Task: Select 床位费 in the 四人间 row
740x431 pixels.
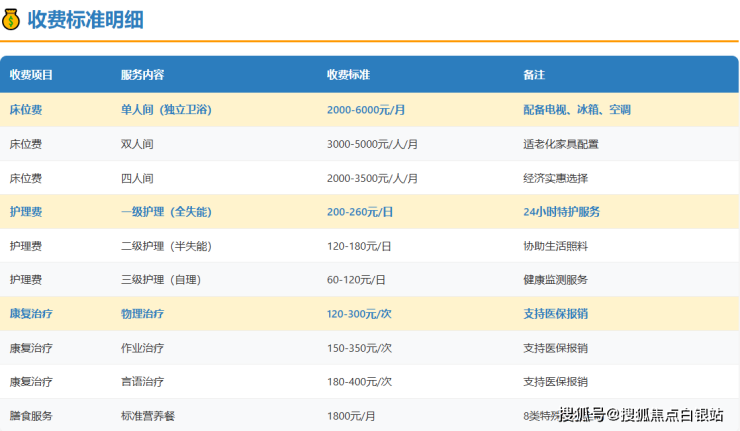Action: coord(26,178)
